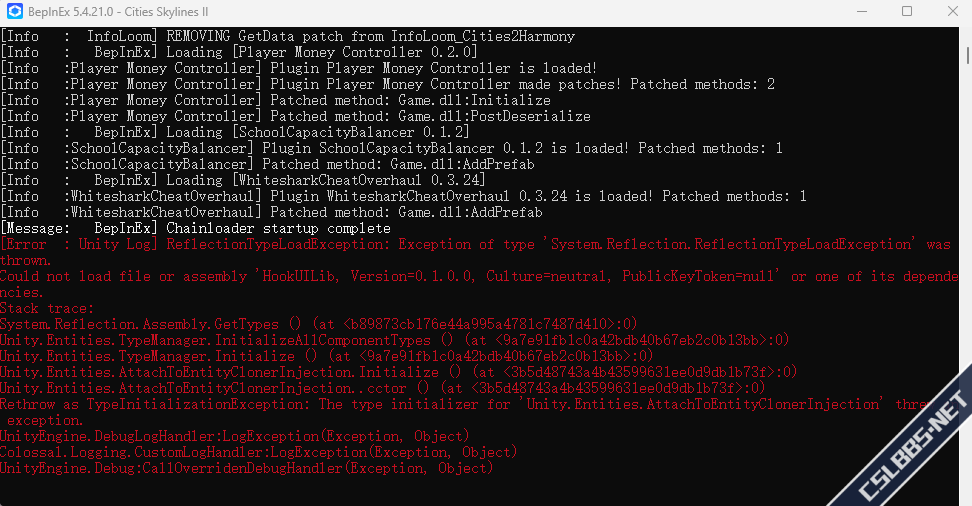This screenshot has width=972, height=506.
Task: Click the 'Loading [Player Money Controller 0.2.0]' line
Action: [240, 52]
